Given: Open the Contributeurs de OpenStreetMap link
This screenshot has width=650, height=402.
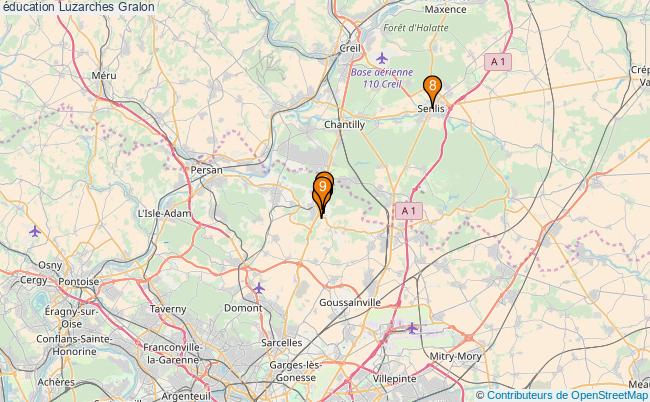Looking at the screenshot, I should point(567,395).
